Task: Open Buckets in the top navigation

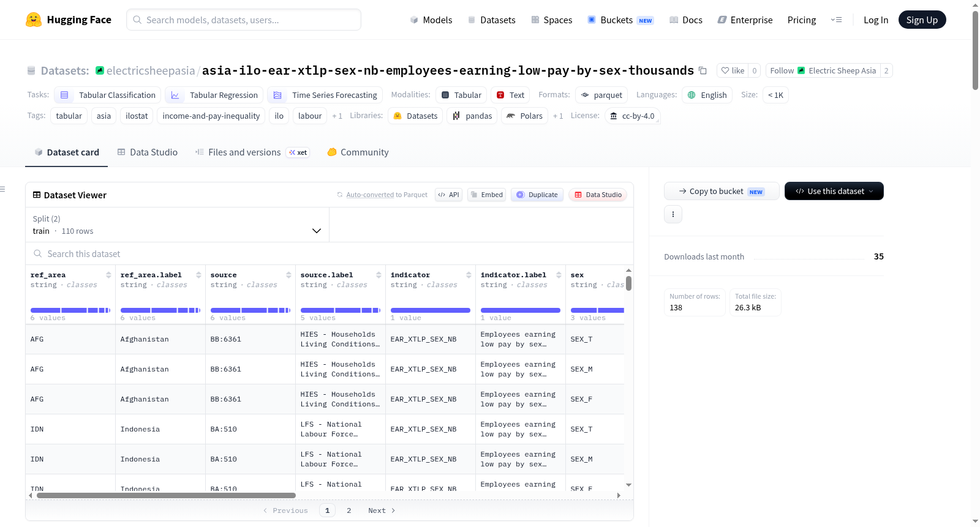Action: click(x=620, y=20)
